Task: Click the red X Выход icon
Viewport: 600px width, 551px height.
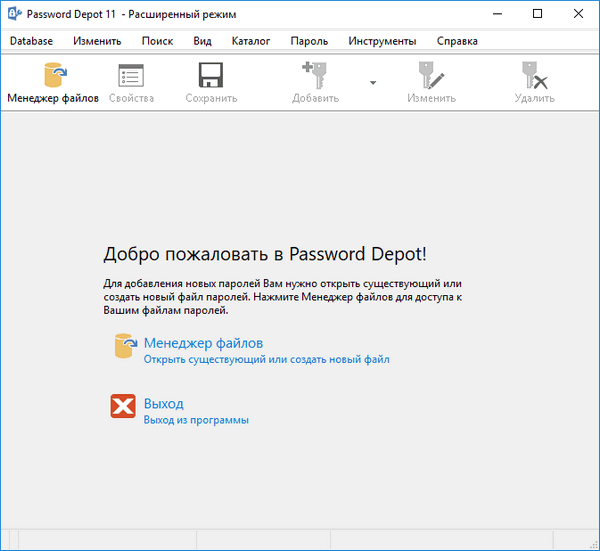Action: 123,406
